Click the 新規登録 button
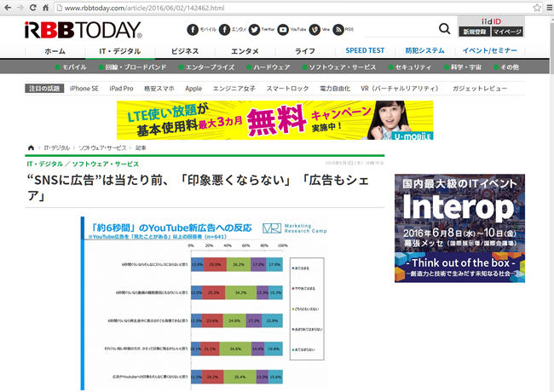Viewport: 554px width, 392px height. click(473, 32)
